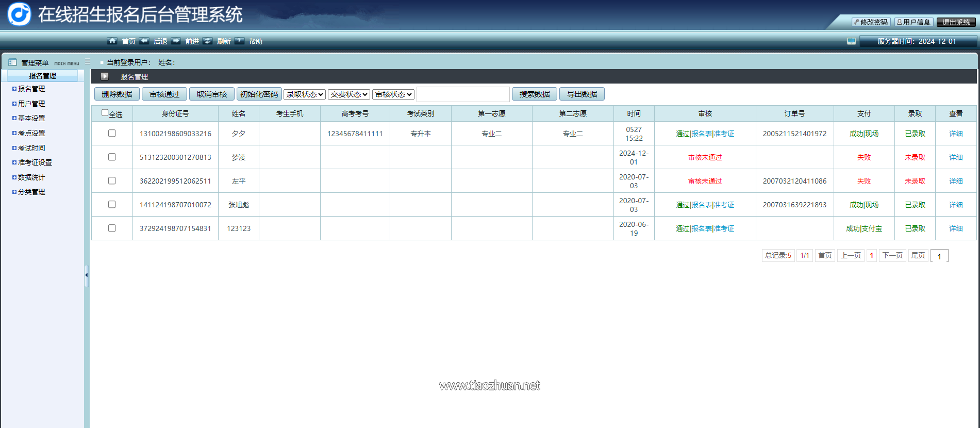Open the 审核状态 dropdown
980x428 pixels.
[393, 94]
